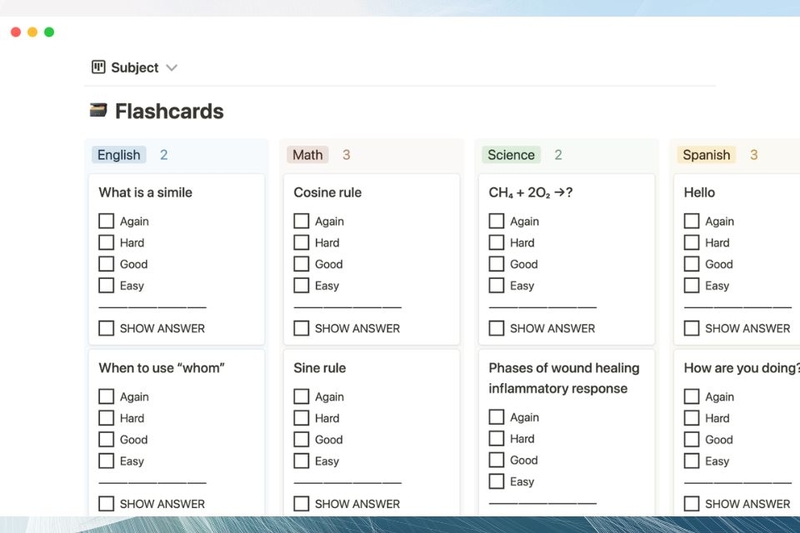This screenshot has height=533, width=800.
Task: Click the count 3 beside Math
Action: coord(346,155)
